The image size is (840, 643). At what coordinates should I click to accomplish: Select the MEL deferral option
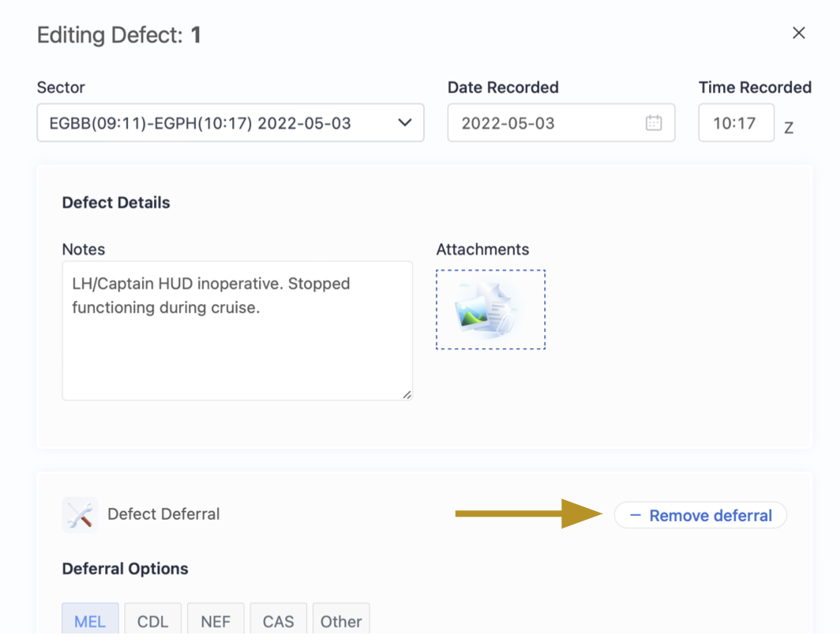[90, 621]
